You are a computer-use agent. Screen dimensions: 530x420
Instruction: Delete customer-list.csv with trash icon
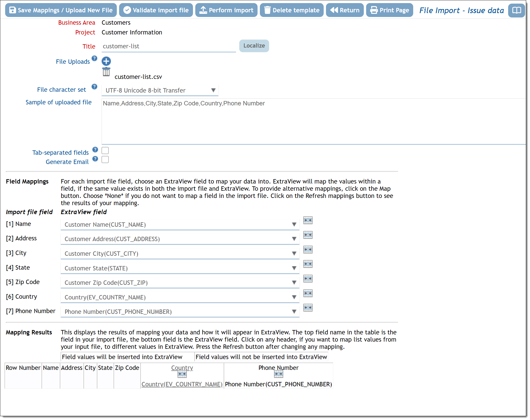pyautogui.click(x=106, y=72)
